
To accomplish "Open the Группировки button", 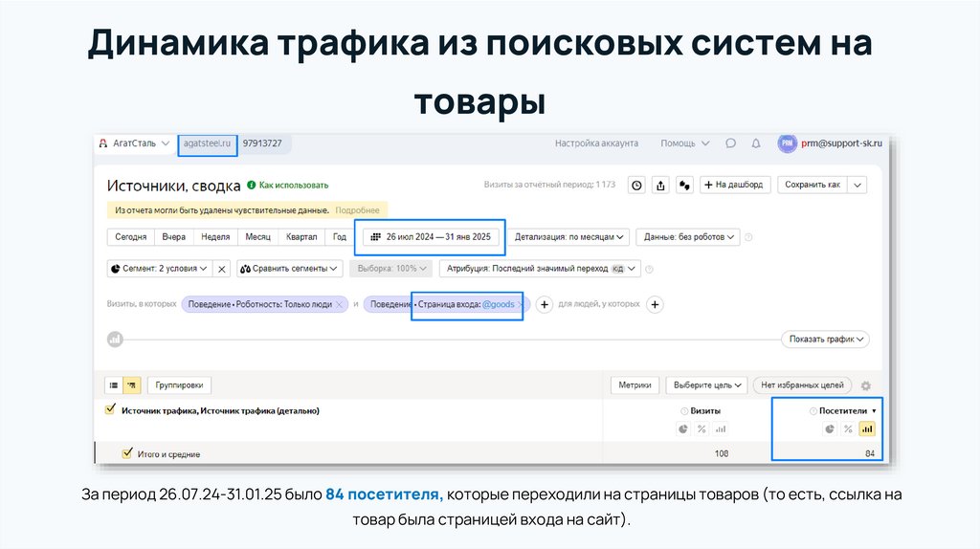I will pos(179,385).
